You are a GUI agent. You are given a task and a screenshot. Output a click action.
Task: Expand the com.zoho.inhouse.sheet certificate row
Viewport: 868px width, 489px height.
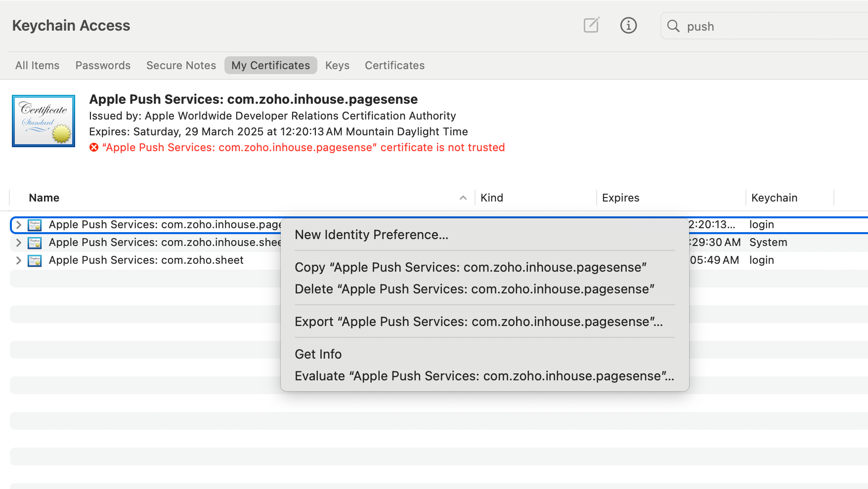[18, 243]
